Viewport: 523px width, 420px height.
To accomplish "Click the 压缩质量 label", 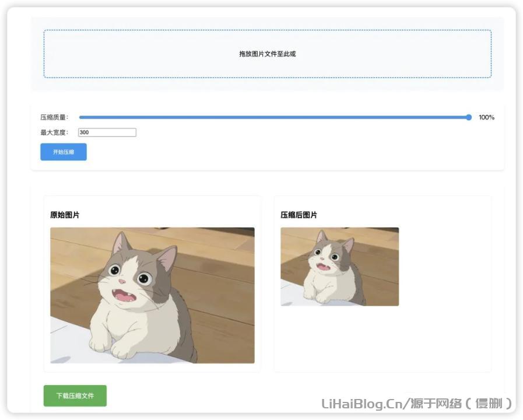I will tap(54, 117).
